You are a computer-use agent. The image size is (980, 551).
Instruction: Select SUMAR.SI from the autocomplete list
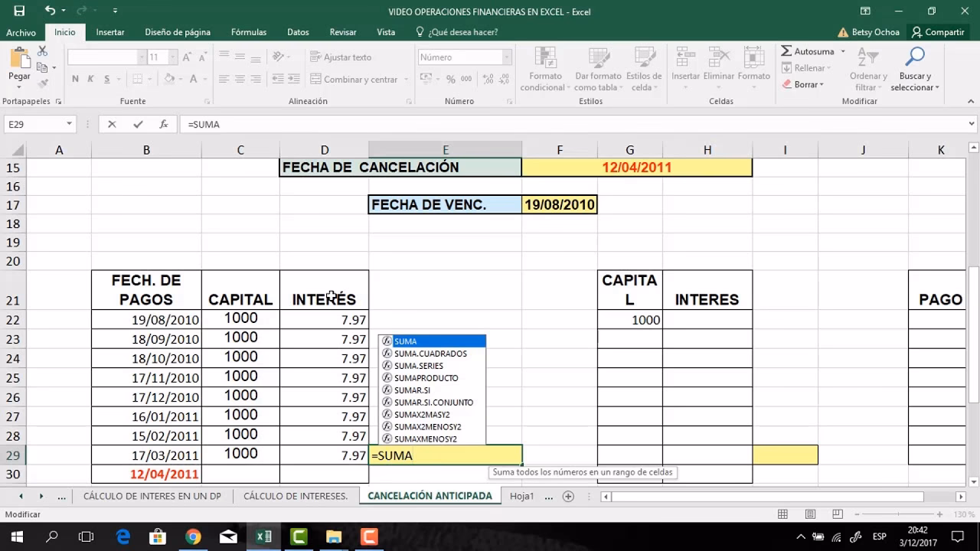413,390
